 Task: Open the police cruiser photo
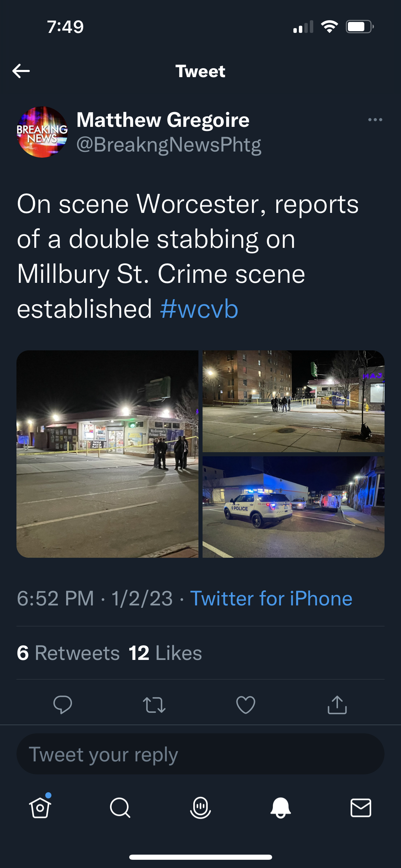(293, 507)
